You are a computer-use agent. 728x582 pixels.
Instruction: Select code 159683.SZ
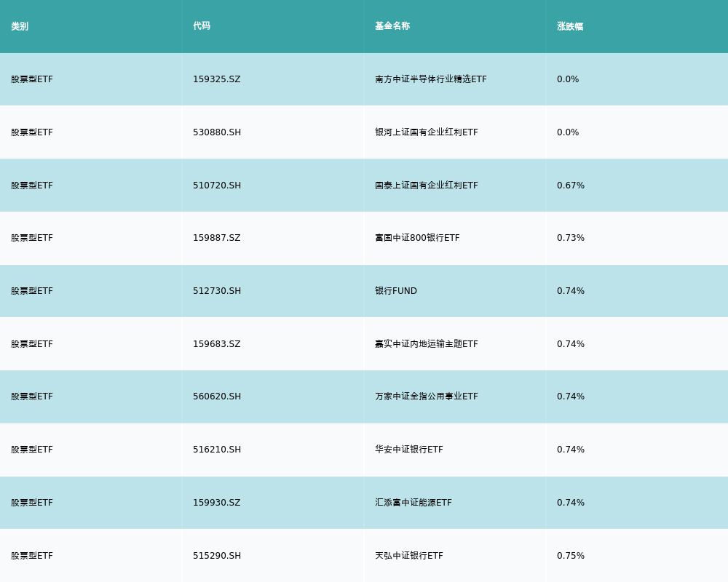pyautogui.click(x=217, y=344)
